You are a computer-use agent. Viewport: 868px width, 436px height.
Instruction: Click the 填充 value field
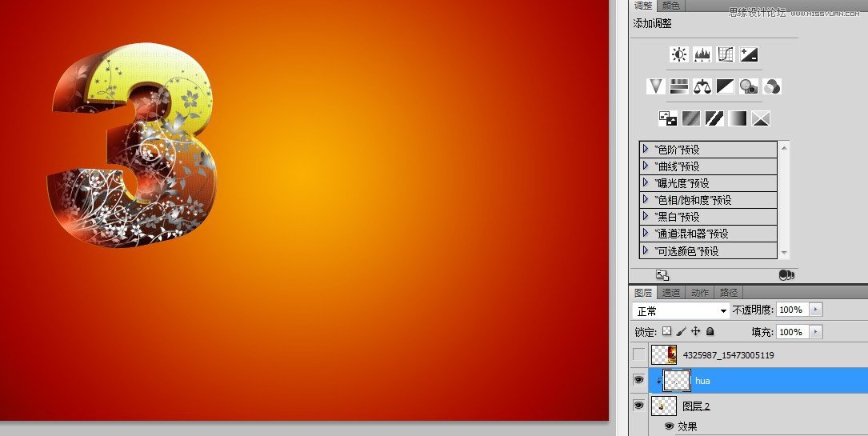(x=792, y=332)
